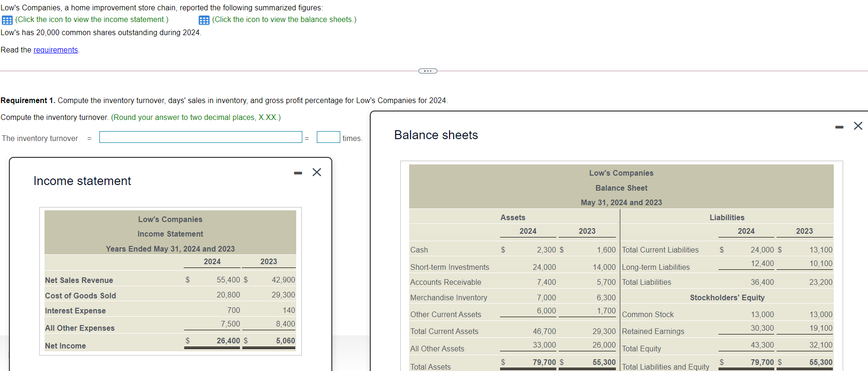
Task: Click the 5,060 net income value
Action: tap(285, 341)
